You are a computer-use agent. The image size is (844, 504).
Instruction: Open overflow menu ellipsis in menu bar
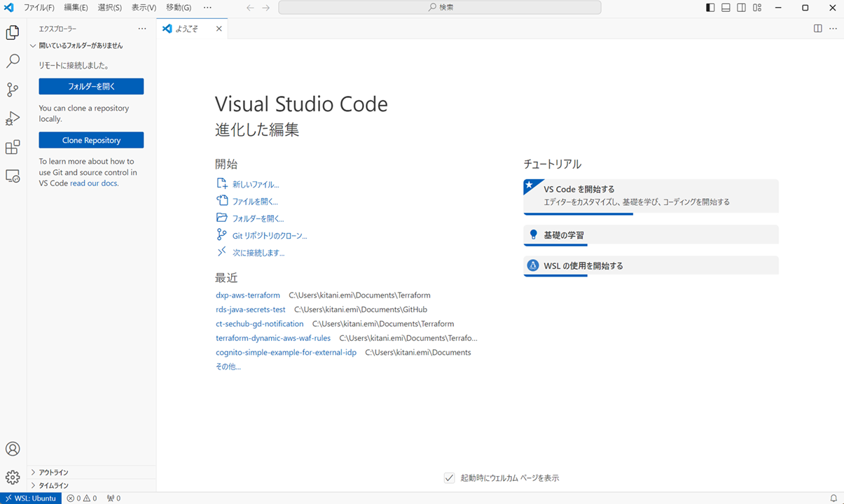click(x=207, y=8)
